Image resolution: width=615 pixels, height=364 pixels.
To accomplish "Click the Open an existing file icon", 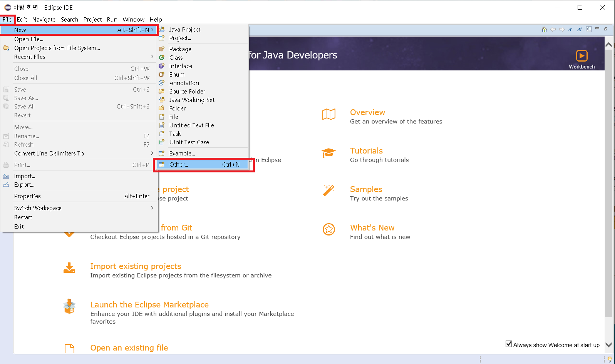I will click(x=69, y=349).
